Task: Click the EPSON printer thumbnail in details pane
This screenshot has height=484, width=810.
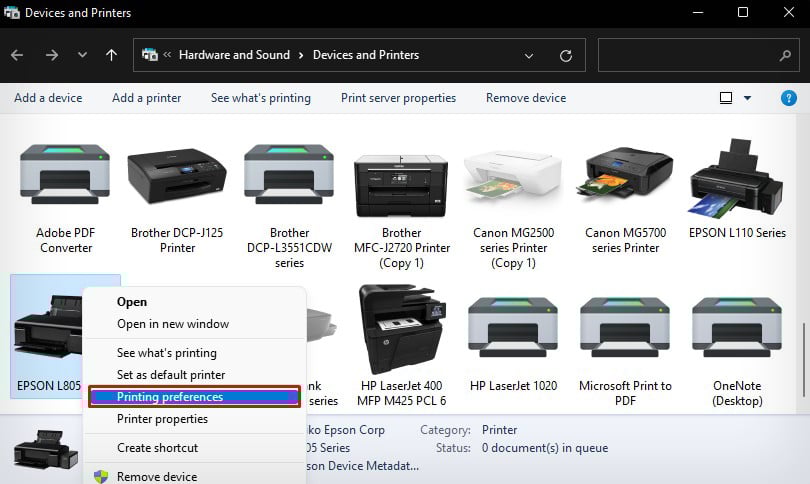Action: pos(46,450)
